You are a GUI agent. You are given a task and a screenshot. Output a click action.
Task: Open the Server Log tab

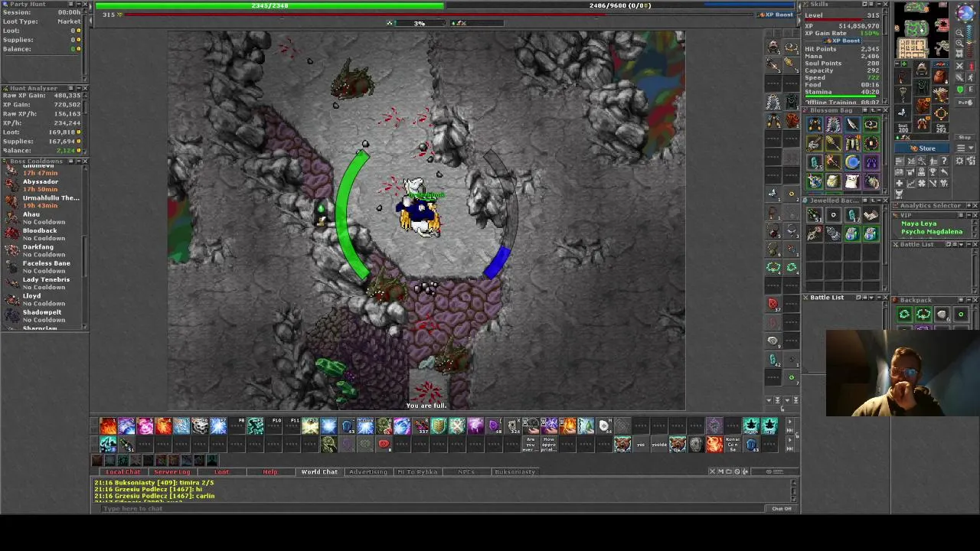coord(171,471)
